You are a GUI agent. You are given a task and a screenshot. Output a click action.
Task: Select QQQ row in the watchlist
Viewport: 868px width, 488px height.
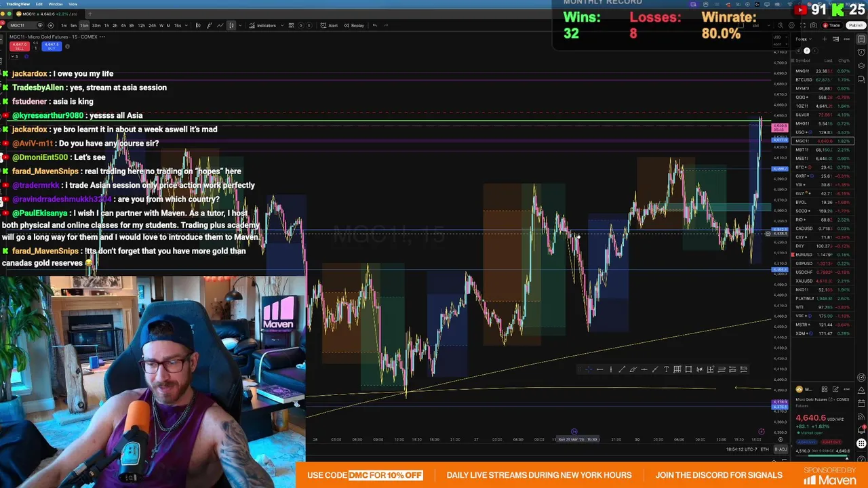pos(823,97)
